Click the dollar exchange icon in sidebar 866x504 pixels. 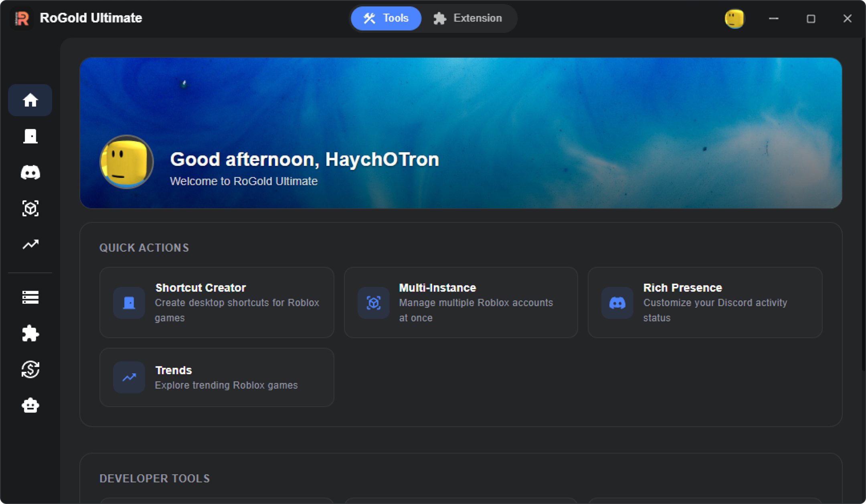click(x=30, y=369)
